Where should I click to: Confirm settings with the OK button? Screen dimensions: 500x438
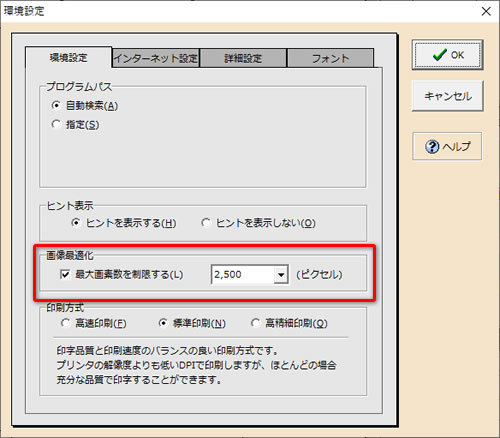click(447, 55)
